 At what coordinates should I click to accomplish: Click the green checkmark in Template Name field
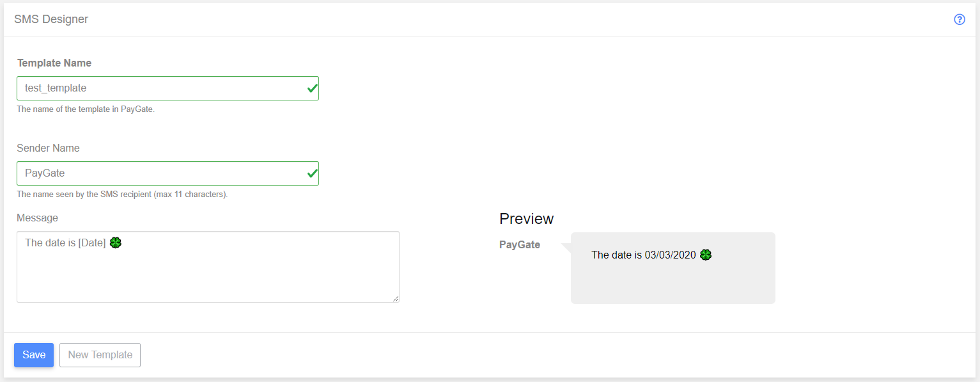[312, 88]
